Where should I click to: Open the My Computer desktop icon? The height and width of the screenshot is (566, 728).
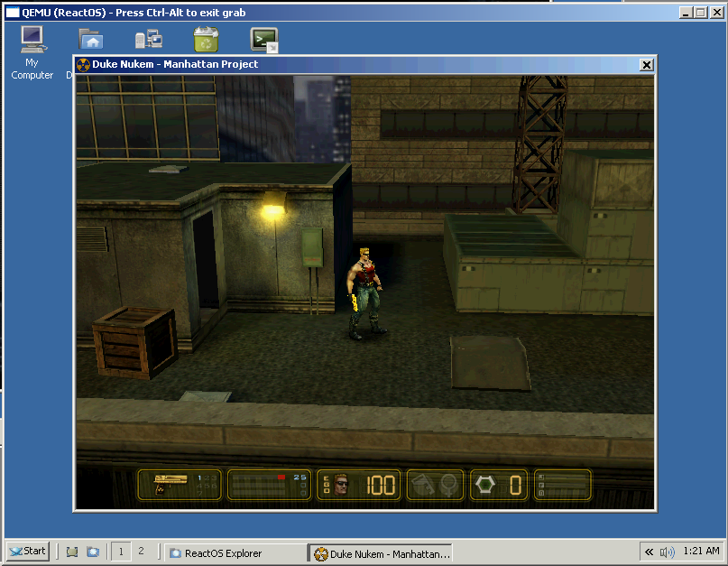pyautogui.click(x=32, y=40)
